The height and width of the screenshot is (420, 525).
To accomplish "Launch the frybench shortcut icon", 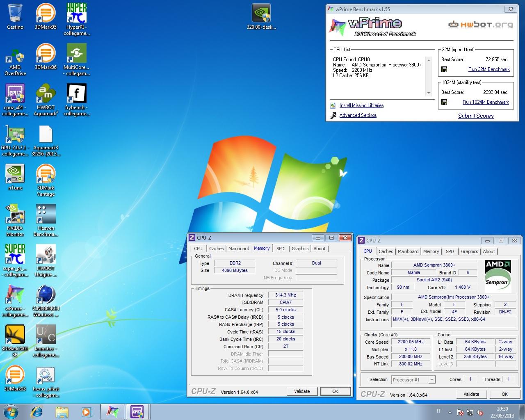I will click(77, 100).
